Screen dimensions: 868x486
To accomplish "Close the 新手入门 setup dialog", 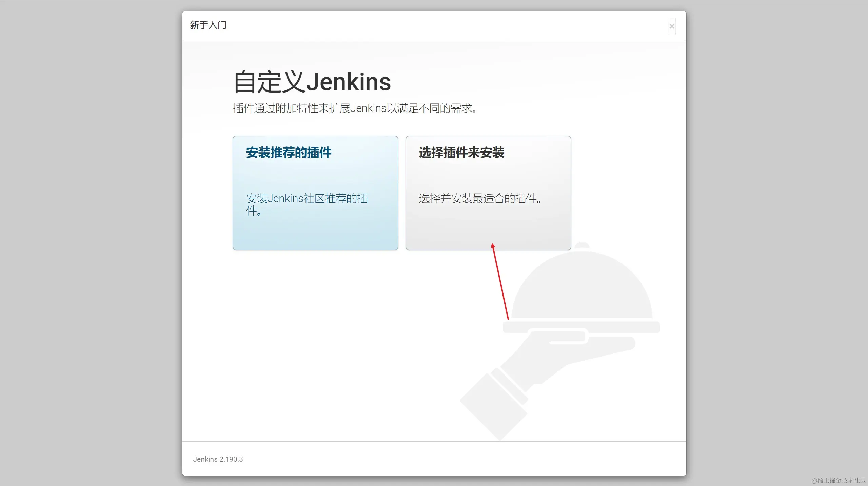I will pos(671,26).
